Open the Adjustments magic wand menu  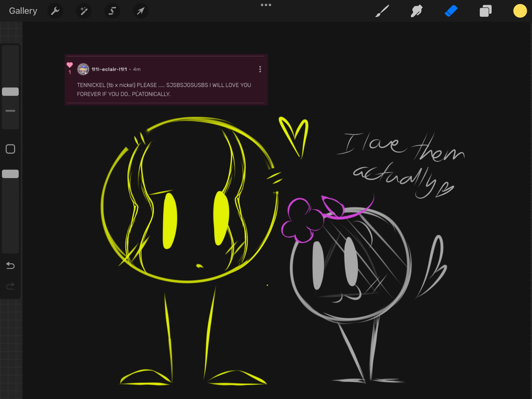[x=84, y=11]
